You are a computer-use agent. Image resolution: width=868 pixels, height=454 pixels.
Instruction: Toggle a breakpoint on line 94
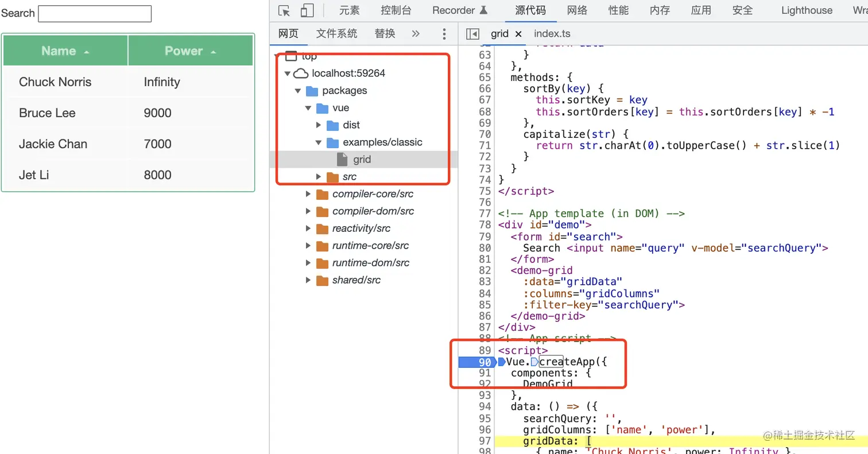[x=485, y=407]
